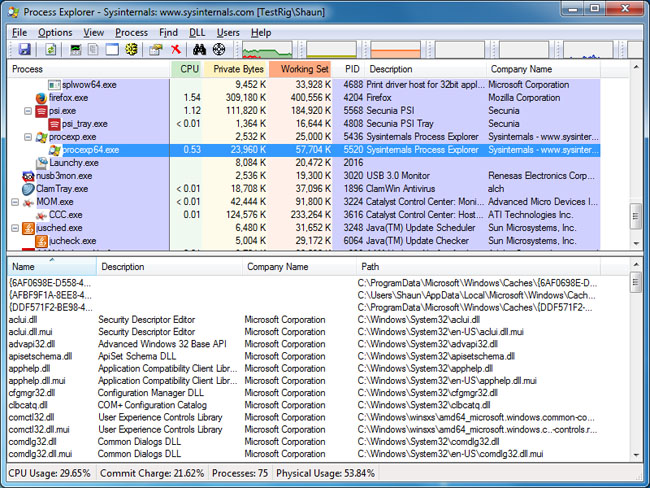Click process list scrollbar down arrow
650x488 pixels.
pos(636,244)
